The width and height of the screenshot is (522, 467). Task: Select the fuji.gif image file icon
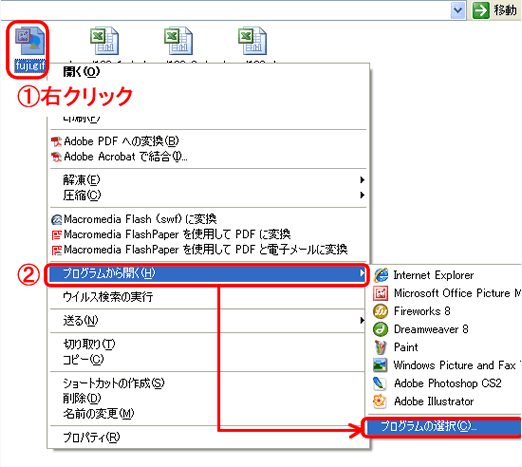point(29,41)
